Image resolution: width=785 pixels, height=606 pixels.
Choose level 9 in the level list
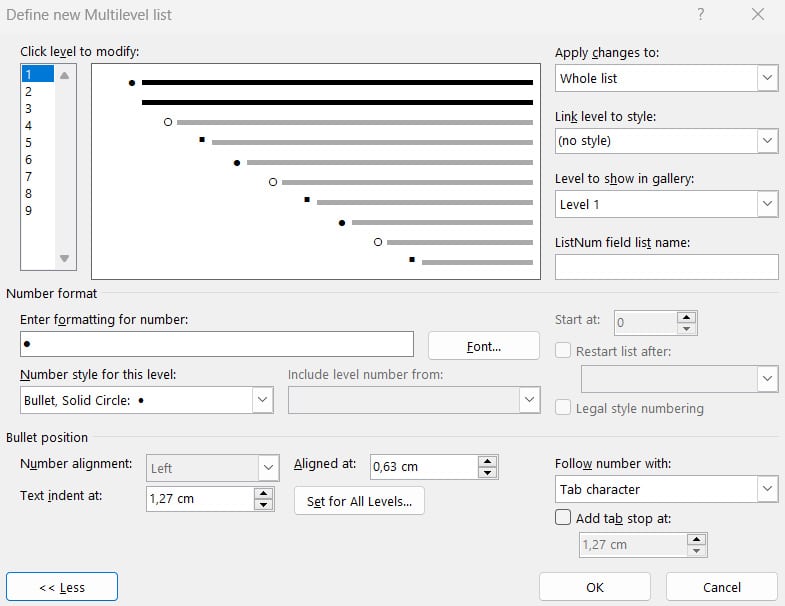(29, 210)
